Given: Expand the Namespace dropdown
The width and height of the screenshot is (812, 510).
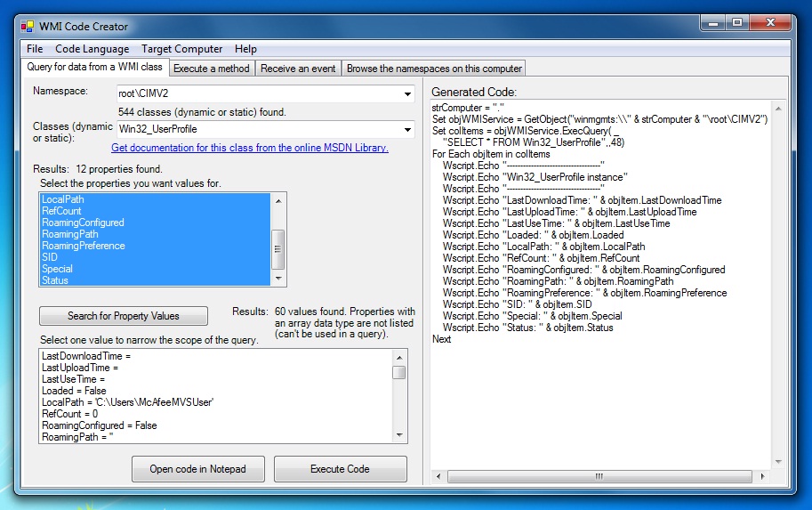Looking at the screenshot, I should [407, 93].
